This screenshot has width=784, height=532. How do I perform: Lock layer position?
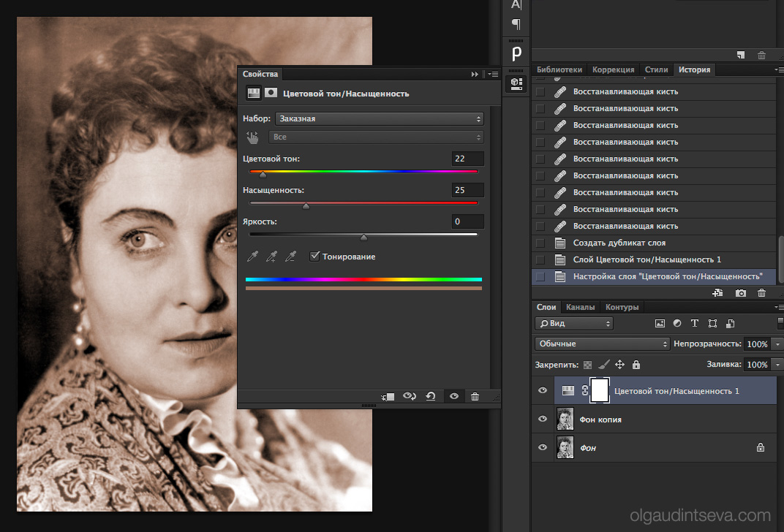[620, 365]
